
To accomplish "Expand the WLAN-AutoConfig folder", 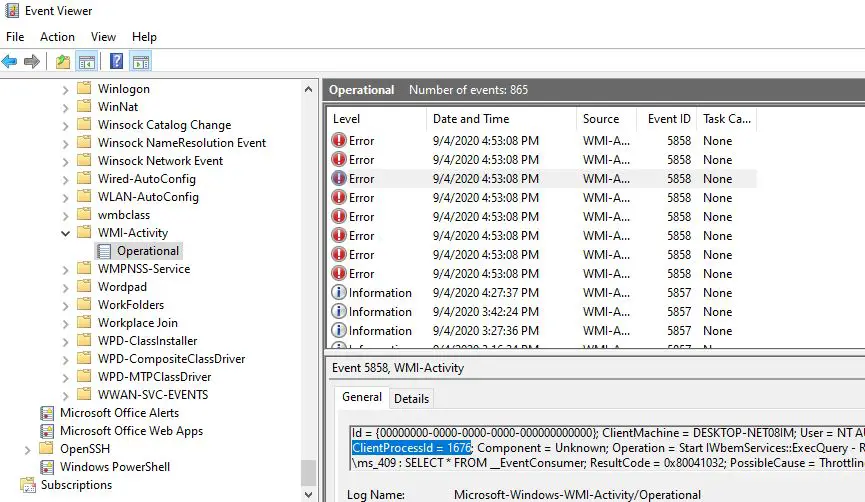I will pyautogui.click(x=66, y=197).
